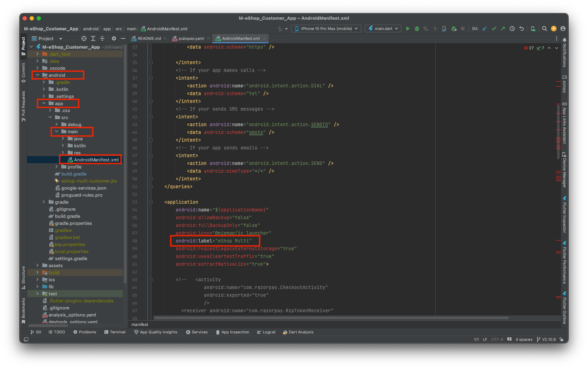This screenshot has height=369, width=588.
Task: Open the Logcat tool tab
Action: click(x=266, y=332)
